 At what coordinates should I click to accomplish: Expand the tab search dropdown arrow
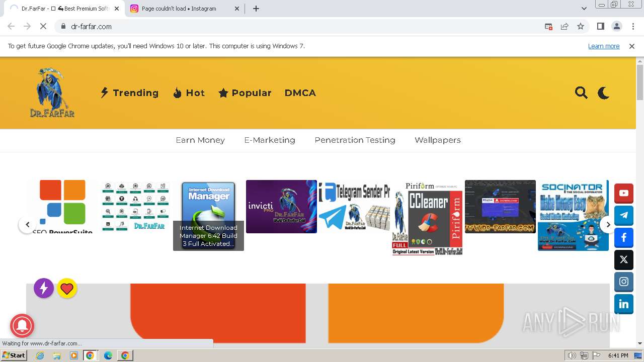pos(584,9)
